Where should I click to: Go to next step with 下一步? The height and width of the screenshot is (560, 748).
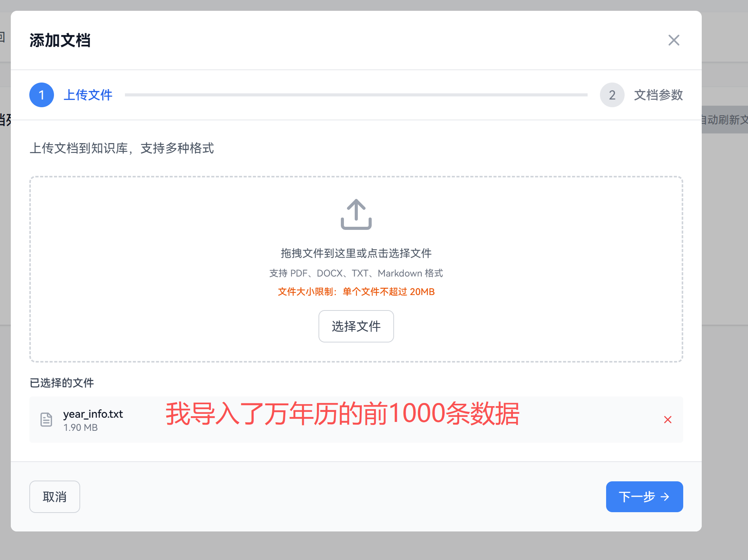coord(637,497)
